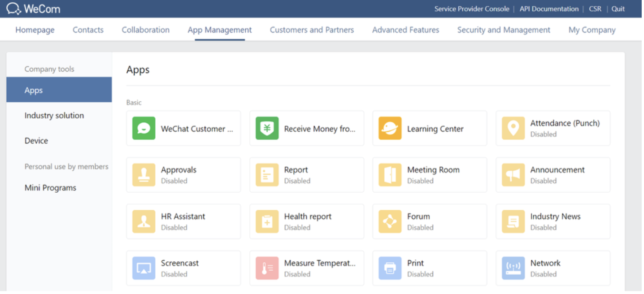Click the Network router icon
The height and width of the screenshot is (294, 644).
(513, 268)
